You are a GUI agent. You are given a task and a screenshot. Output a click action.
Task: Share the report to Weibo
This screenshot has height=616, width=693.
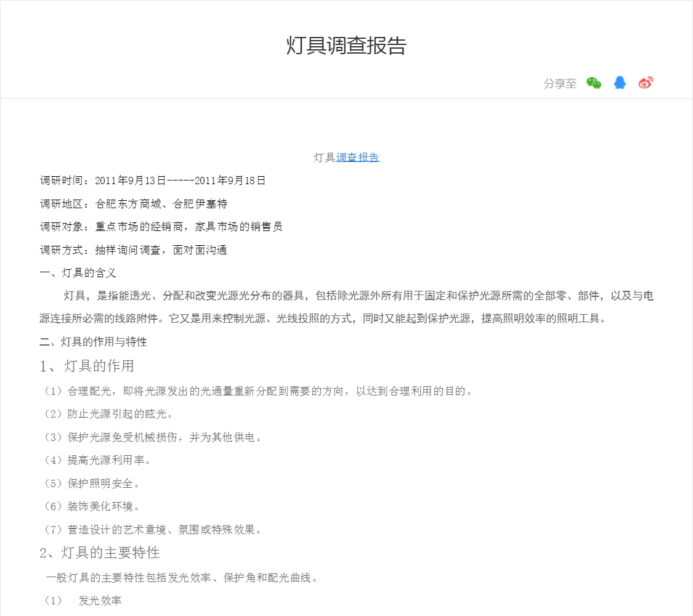click(646, 83)
